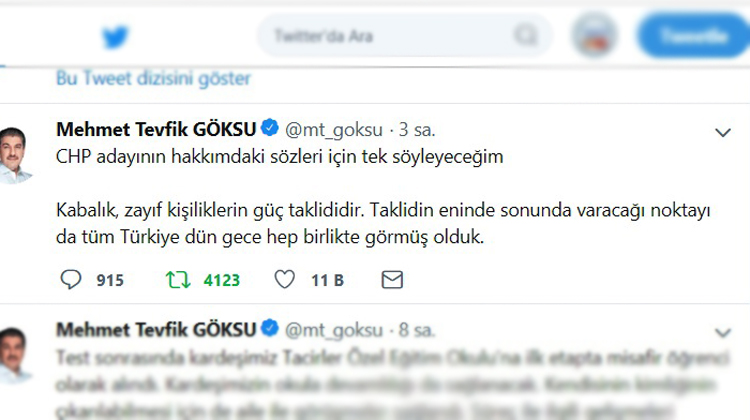
Task: Click the search magnifier icon
Action: pos(524,37)
